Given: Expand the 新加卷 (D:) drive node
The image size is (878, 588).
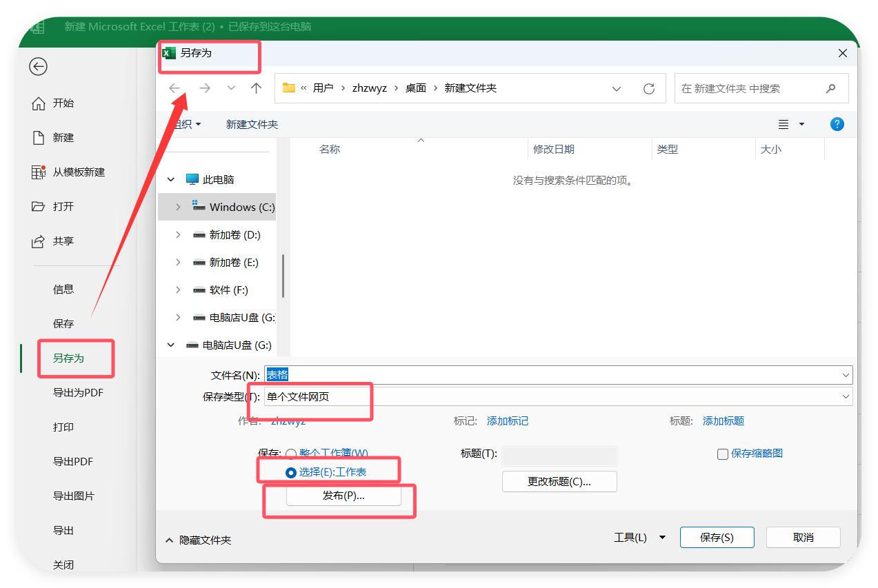Looking at the screenshot, I should tap(178, 235).
